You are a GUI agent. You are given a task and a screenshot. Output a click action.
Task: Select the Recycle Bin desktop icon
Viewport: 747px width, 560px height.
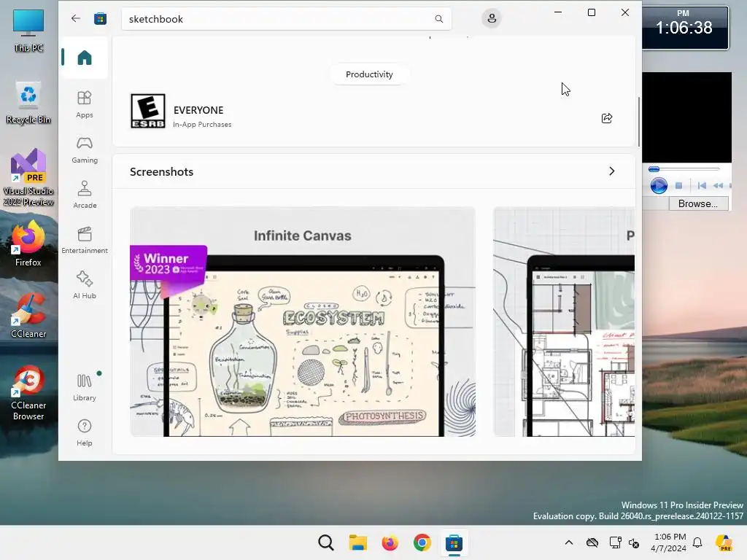pos(28,103)
